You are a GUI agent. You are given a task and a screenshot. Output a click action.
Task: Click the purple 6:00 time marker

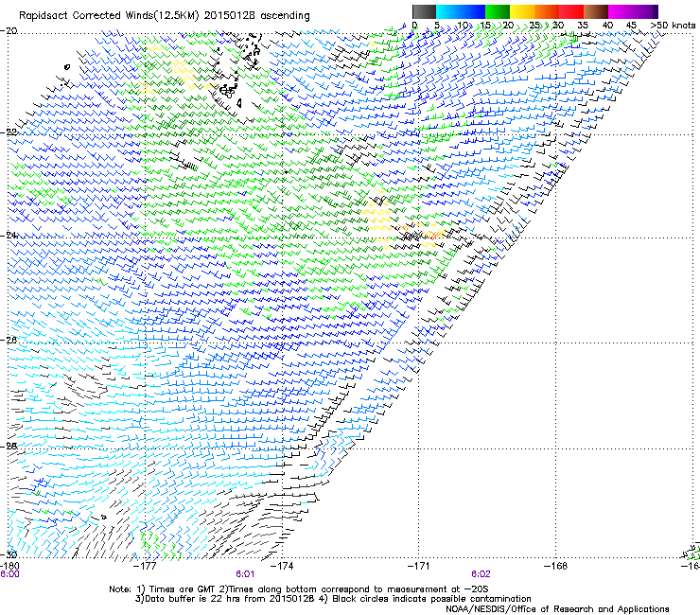tap(9, 574)
